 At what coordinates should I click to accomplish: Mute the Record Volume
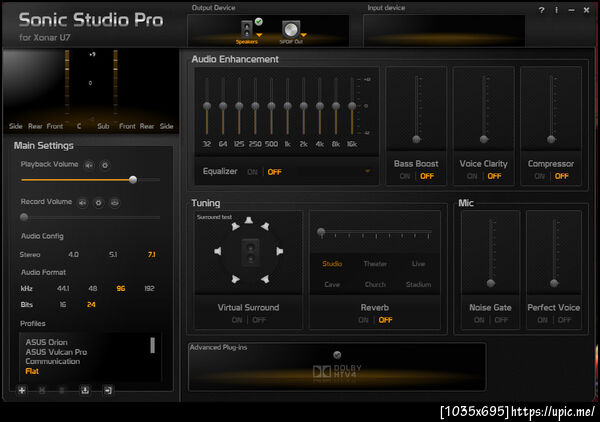[82, 202]
